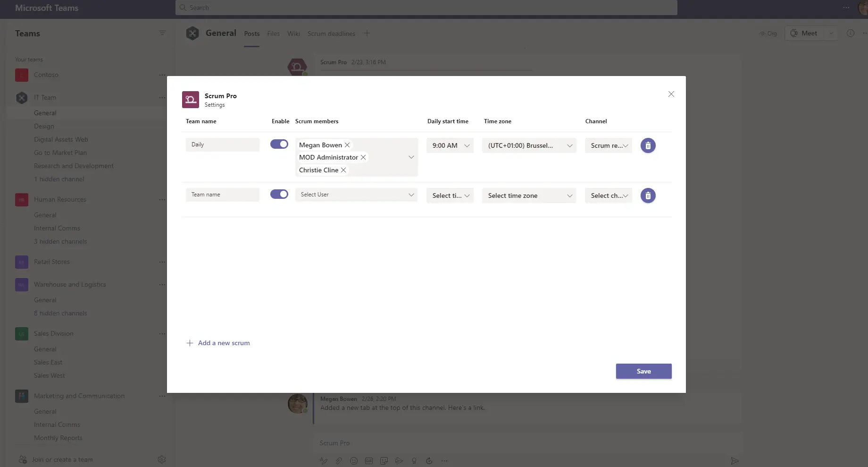Open the Select channel dropdown in second row

[x=609, y=195]
